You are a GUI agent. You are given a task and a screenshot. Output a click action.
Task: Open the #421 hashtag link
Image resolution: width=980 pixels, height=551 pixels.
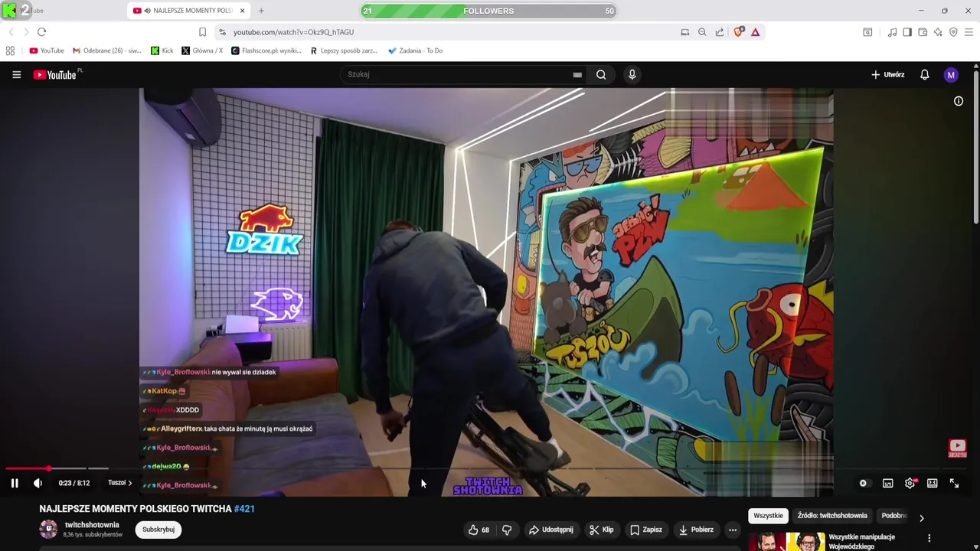(244, 509)
